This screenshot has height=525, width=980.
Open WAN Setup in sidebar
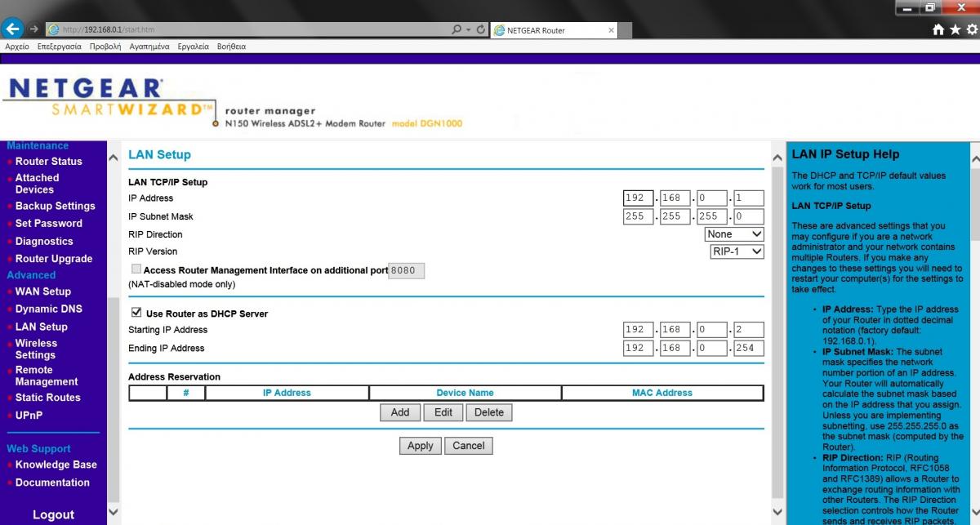click(x=43, y=291)
